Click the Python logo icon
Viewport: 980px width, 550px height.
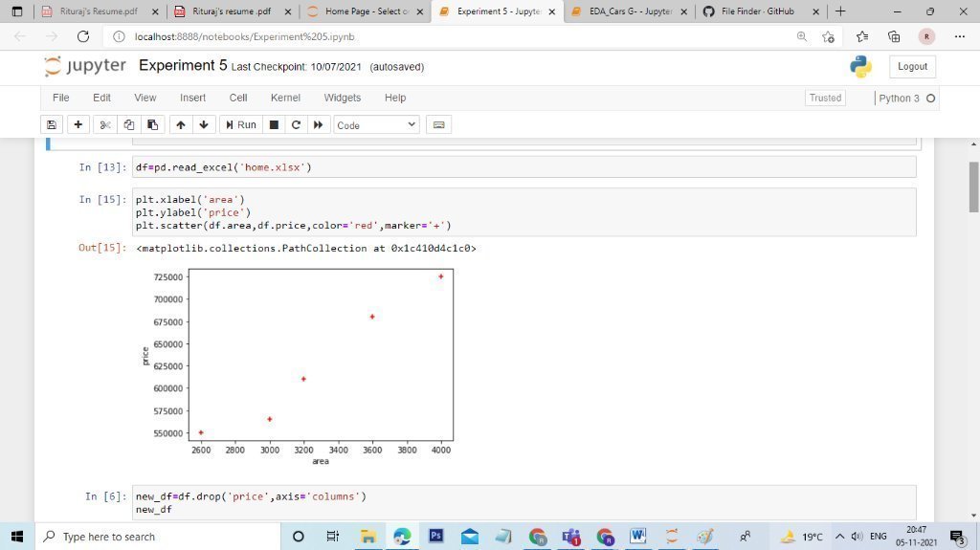860,66
